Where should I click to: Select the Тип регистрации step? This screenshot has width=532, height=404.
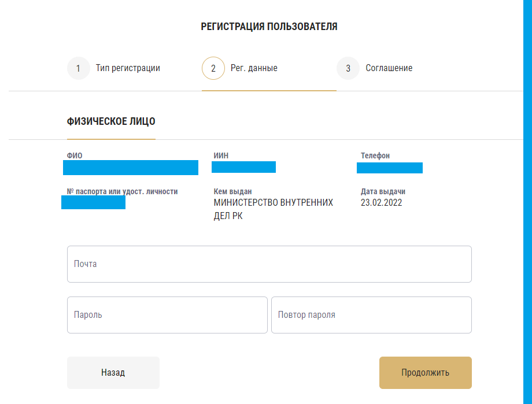(128, 68)
